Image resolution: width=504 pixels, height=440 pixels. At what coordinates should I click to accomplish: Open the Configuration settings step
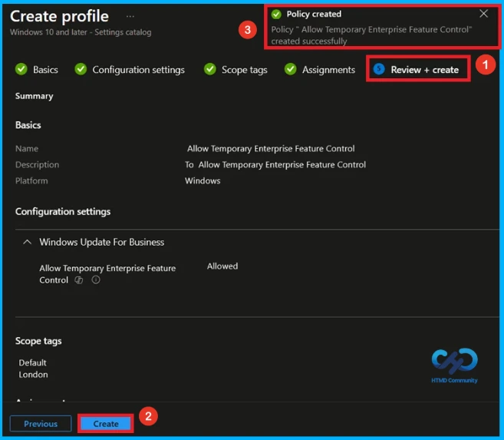130,69
